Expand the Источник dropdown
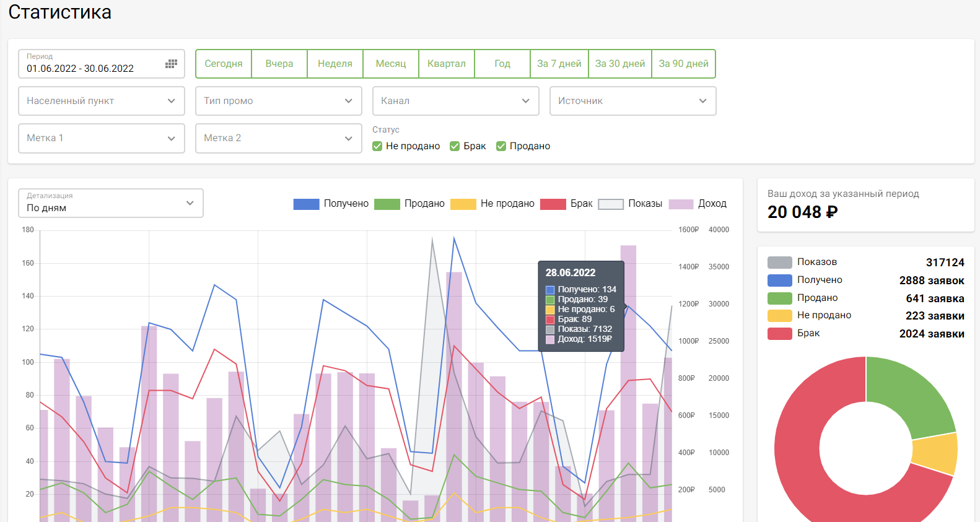This screenshot has height=522, width=980. click(632, 101)
